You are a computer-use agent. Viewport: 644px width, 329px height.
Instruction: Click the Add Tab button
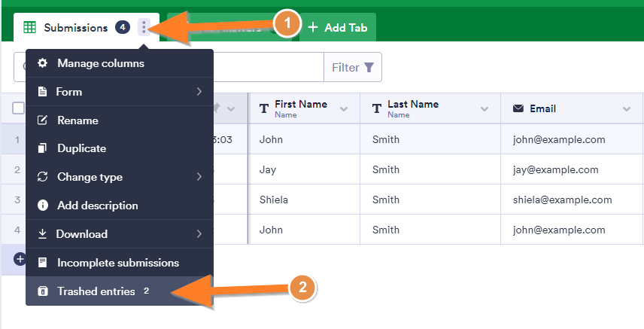[x=338, y=28]
